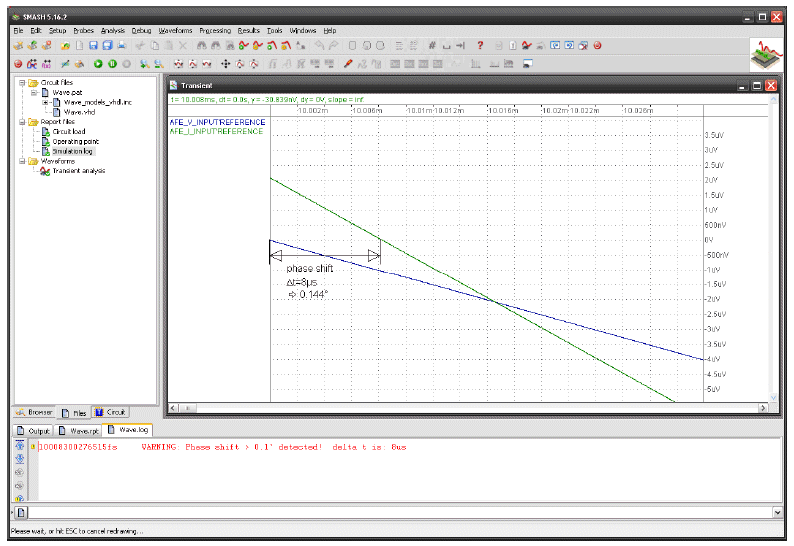Viewport: 794px width, 546px height.
Task: Switch to the Browser panel tab
Action: (34, 412)
